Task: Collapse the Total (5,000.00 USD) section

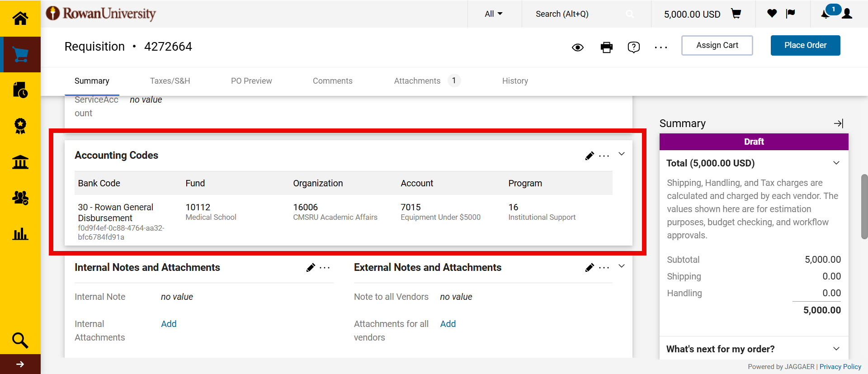Action: tap(836, 163)
